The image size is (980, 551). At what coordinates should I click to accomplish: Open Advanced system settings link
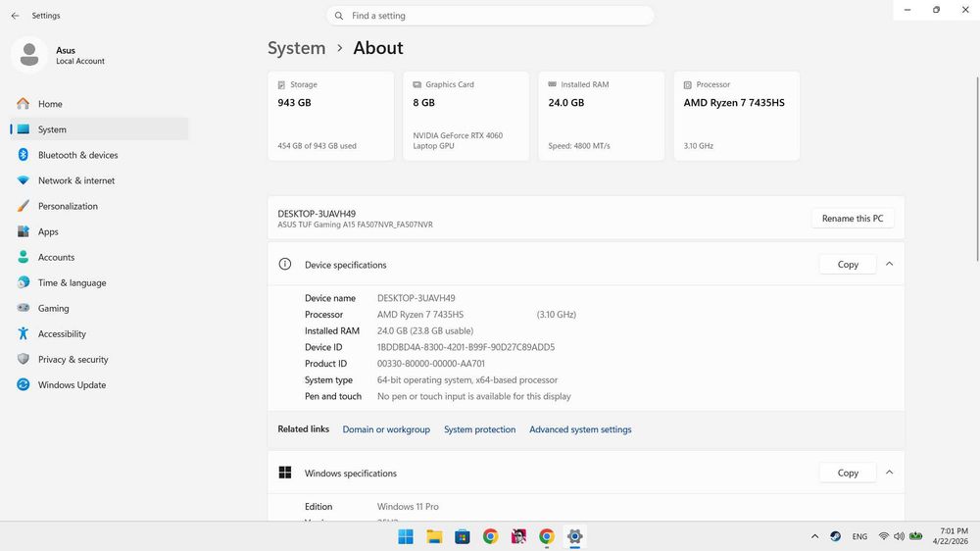click(x=580, y=429)
